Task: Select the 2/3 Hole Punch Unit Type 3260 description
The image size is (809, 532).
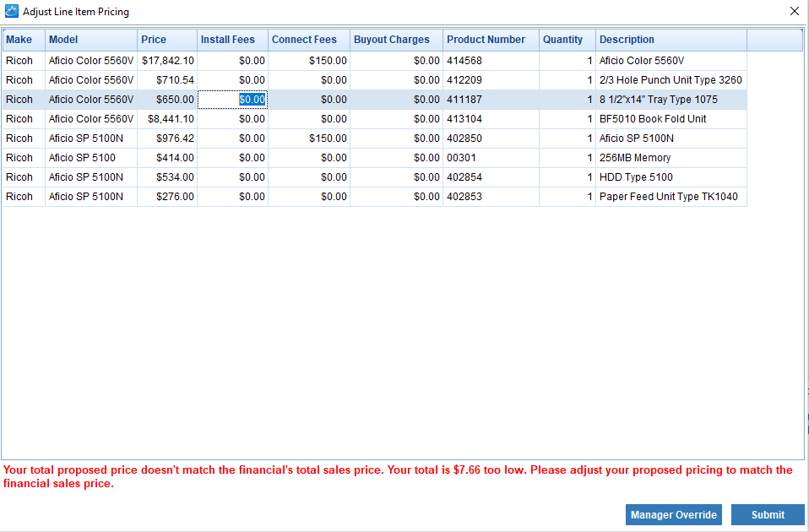Action: [671, 80]
